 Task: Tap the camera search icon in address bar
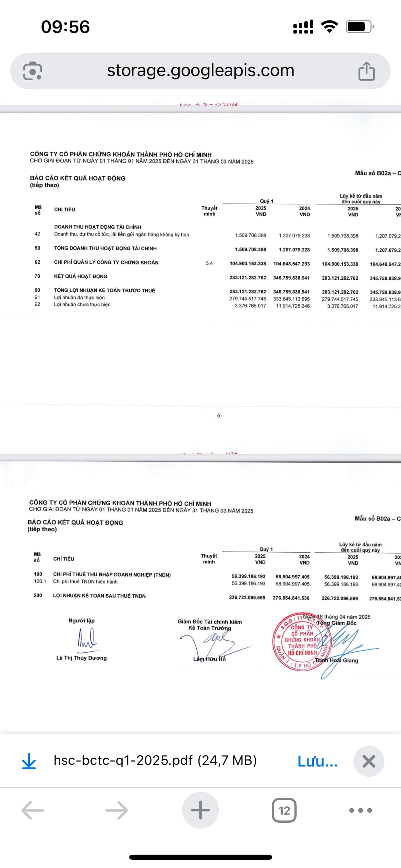pos(33,71)
